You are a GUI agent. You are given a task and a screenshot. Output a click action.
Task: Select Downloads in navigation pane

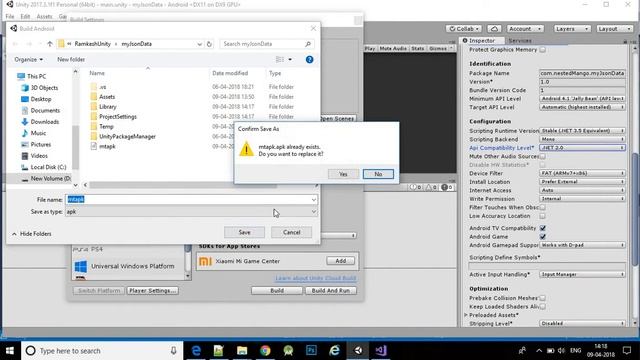pos(44,122)
